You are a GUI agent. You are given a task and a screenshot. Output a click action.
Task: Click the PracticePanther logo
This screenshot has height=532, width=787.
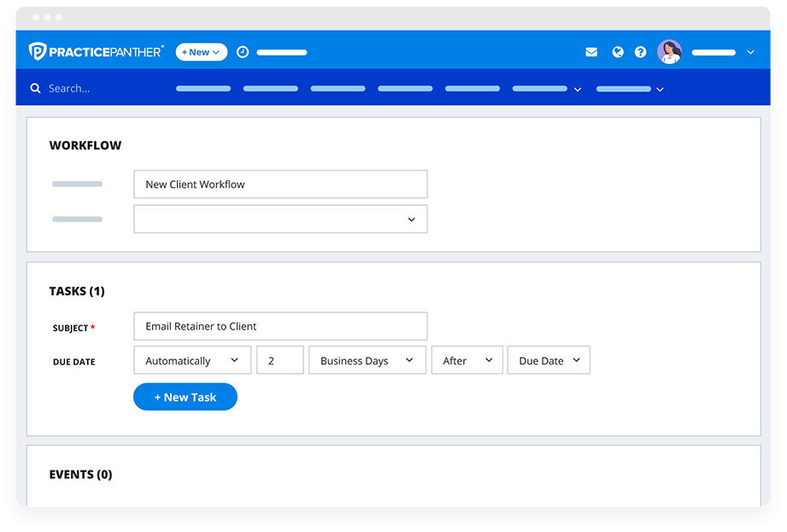[x=94, y=51]
